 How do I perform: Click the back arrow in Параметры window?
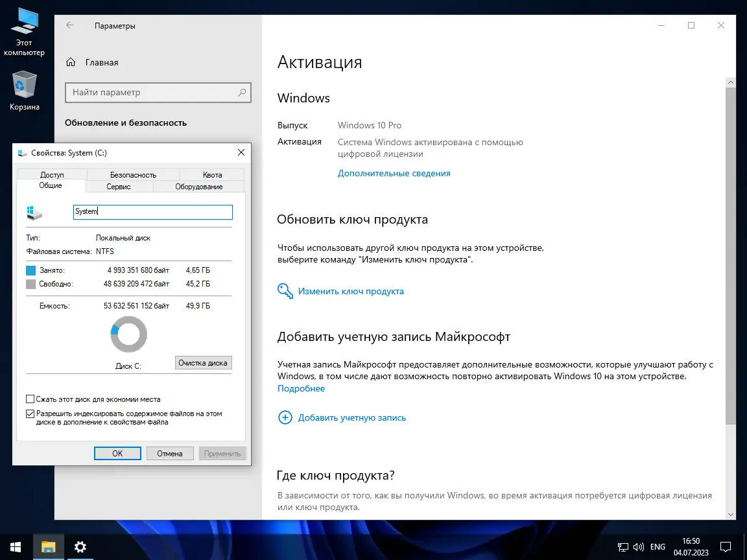pos(70,25)
